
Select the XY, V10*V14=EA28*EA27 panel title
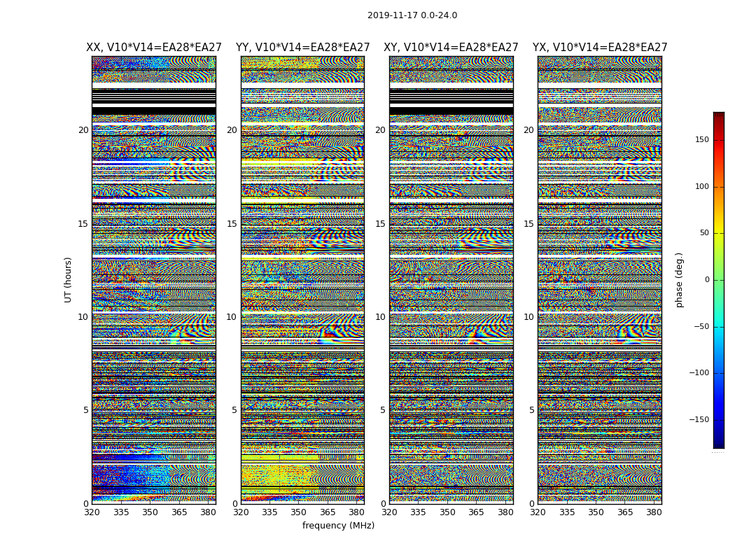click(451, 48)
